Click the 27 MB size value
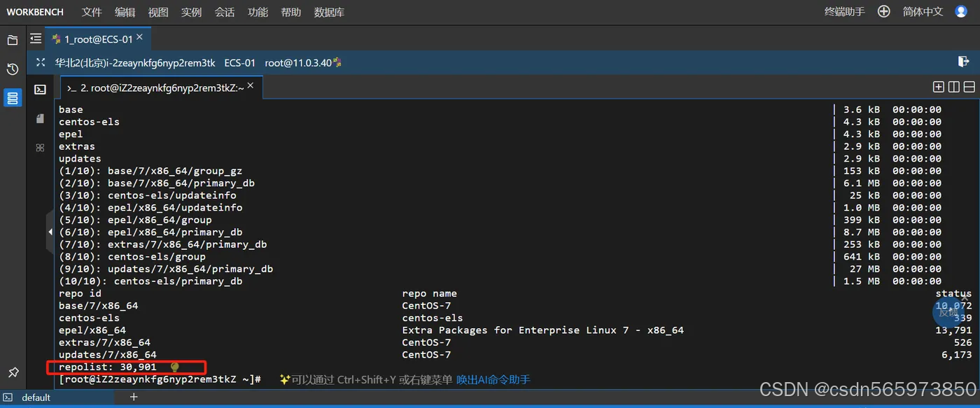 tap(865, 269)
